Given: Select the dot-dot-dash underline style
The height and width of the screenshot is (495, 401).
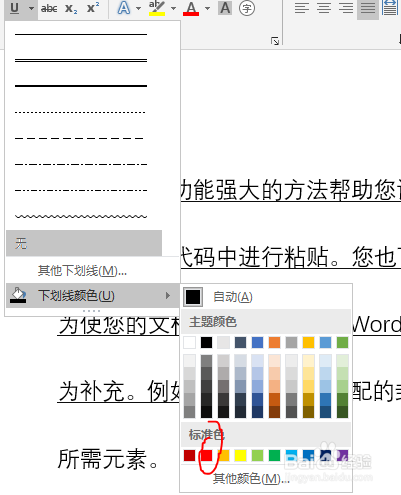Looking at the screenshot, I should pos(81,190).
